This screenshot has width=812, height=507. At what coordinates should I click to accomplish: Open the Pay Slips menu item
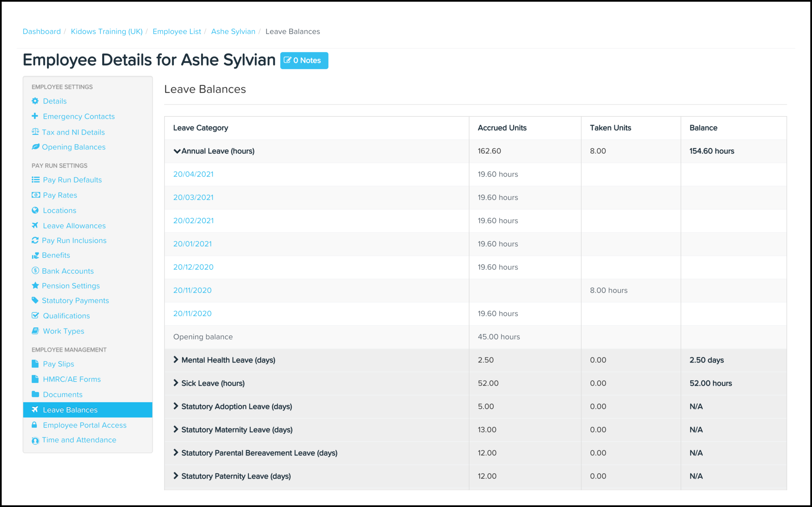(x=58, y=364)
